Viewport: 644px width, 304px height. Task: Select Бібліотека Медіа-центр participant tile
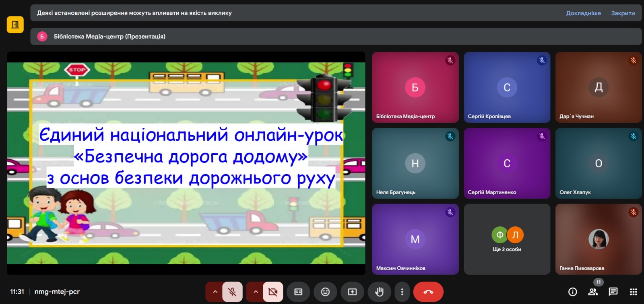(415, 87)
